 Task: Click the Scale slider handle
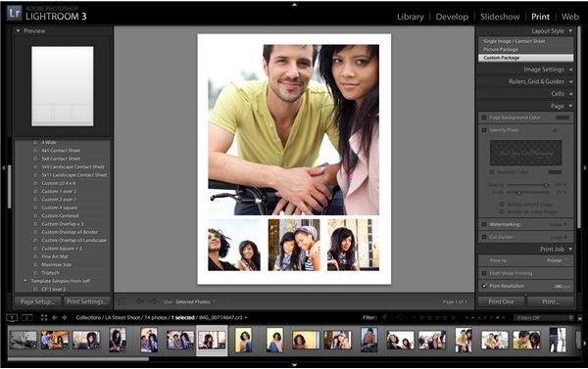point(519,193)
